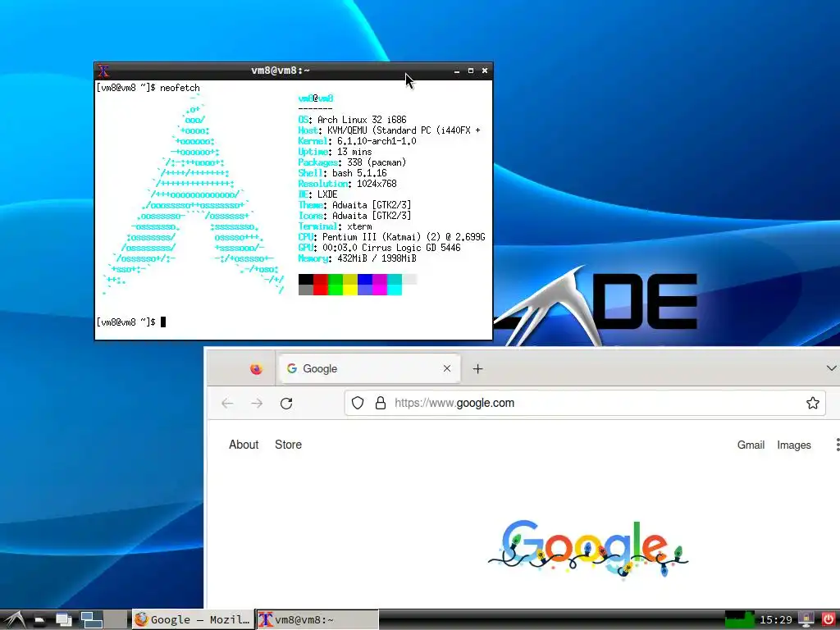The image size is (840, 630).
Task: Open a new tab with plus button
Action: click(478, 368)
